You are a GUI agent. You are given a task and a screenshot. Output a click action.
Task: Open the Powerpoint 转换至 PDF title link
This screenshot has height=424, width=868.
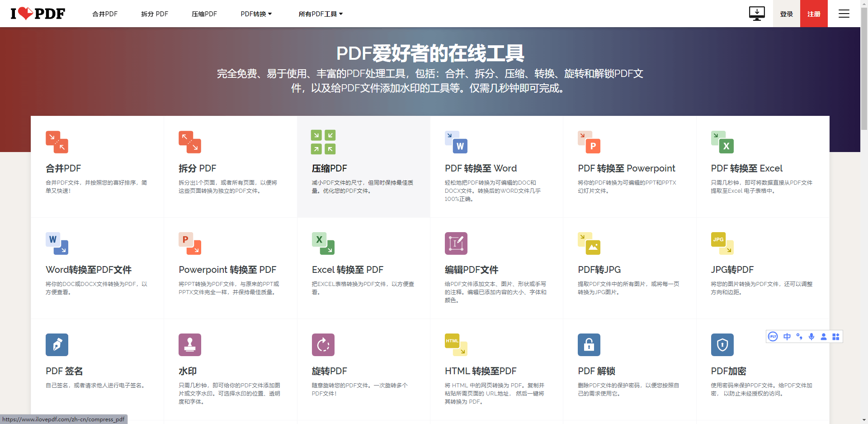227,270
